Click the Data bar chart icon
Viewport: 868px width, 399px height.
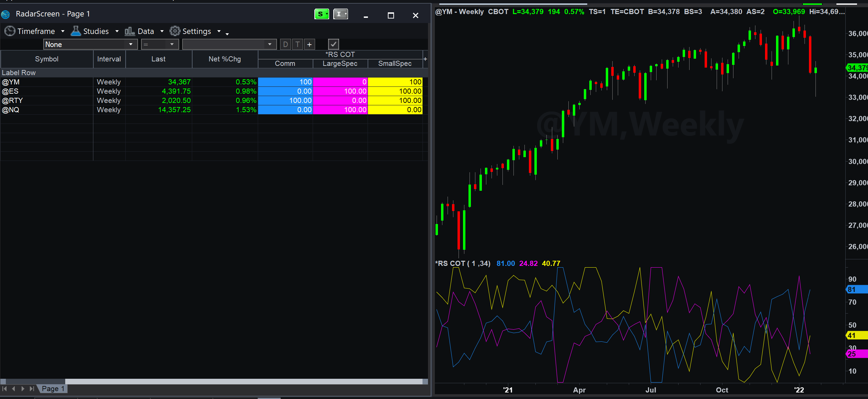[x=129, y=31]
